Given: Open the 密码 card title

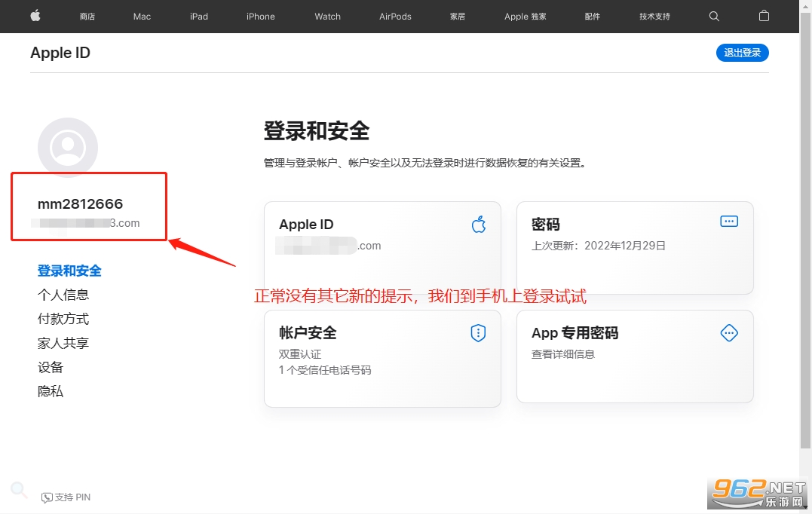Looking at the screenshot, I should coord(545,224).
